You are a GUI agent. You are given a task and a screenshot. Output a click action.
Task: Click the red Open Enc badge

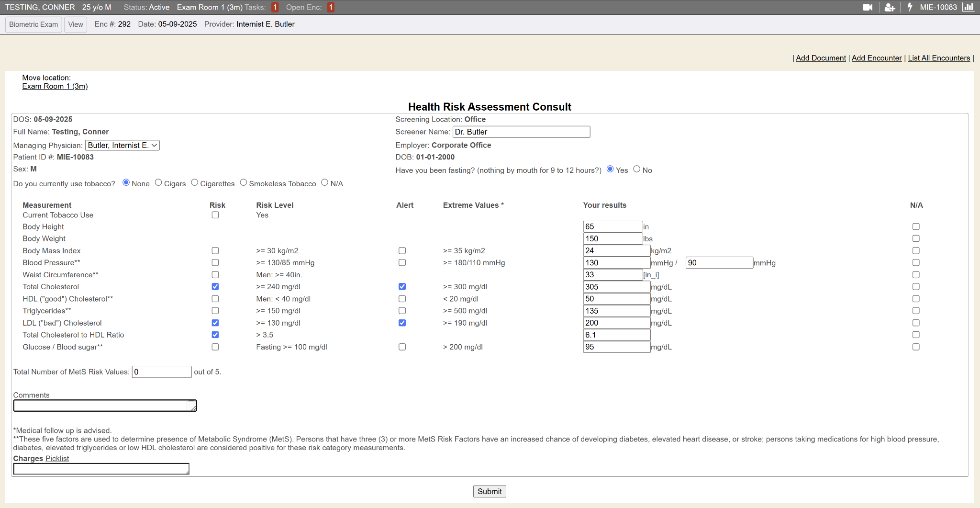331,7
